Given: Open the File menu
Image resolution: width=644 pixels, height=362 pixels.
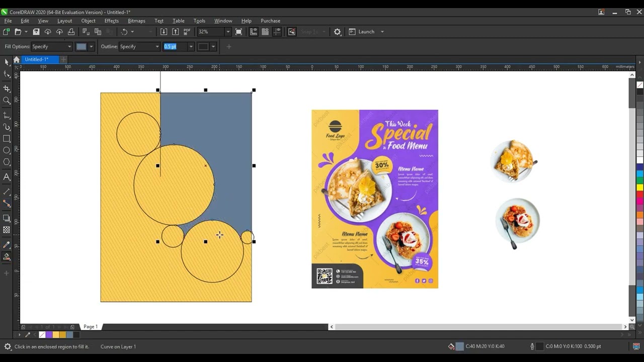Looking at the screenshot, I should click(8, 21).
